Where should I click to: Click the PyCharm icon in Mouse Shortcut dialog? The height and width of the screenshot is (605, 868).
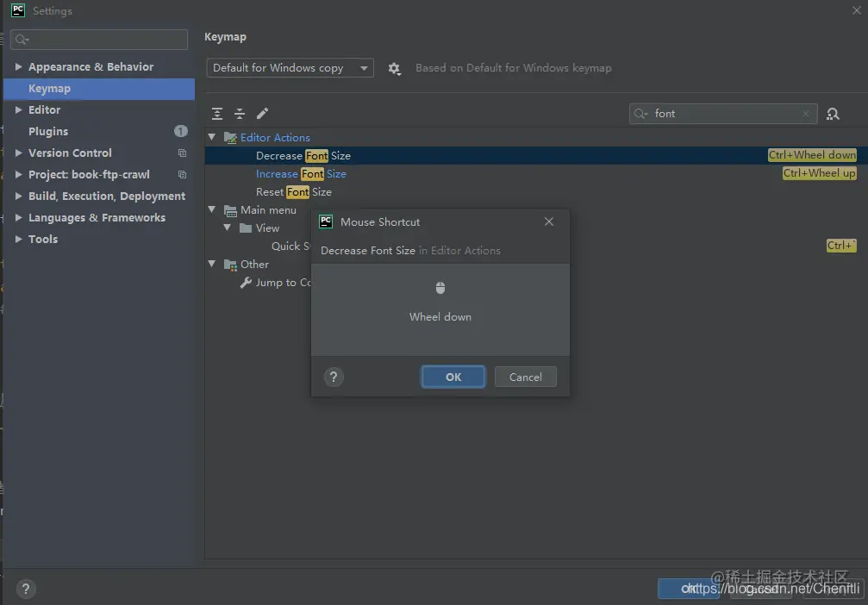click(326, 222)
